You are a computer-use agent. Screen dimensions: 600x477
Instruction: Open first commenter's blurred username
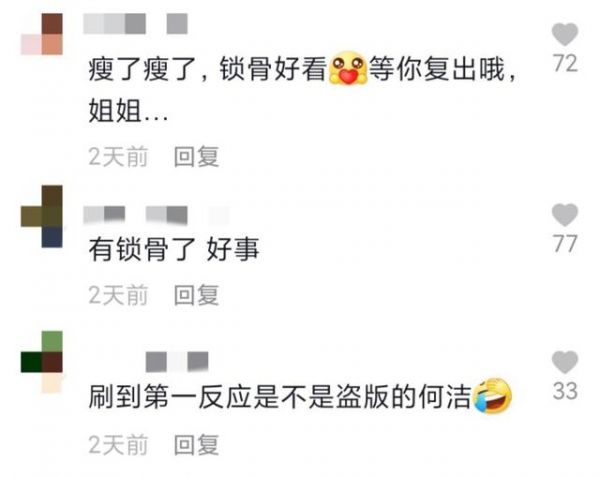pos(135,24)
